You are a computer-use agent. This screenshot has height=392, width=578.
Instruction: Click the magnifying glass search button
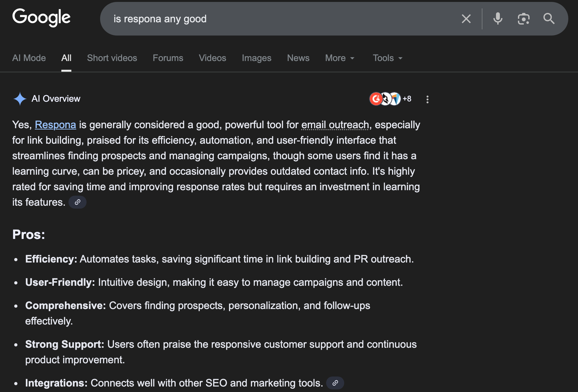tap(549, 19)
